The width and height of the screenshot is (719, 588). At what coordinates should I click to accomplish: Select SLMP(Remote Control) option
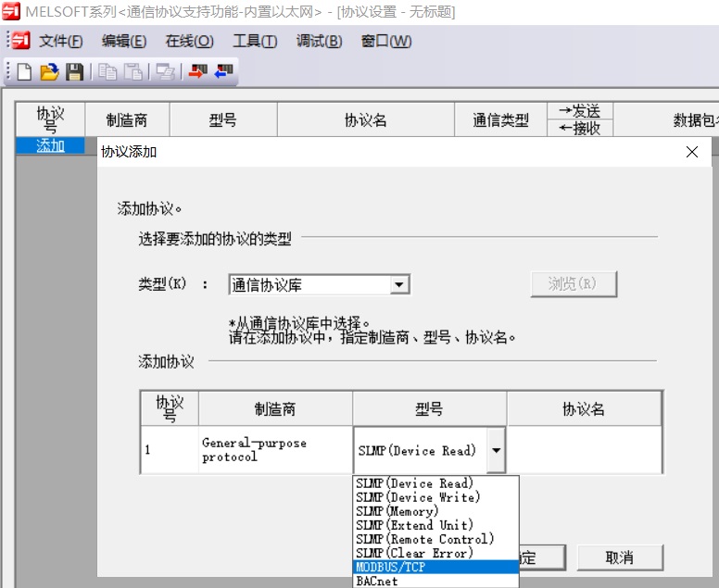[435, 539]
